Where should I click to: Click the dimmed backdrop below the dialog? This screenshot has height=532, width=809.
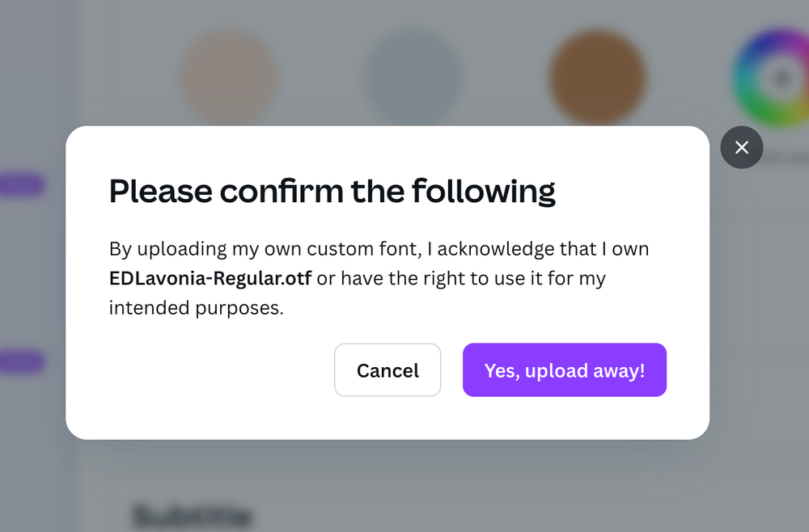(404, 484)
